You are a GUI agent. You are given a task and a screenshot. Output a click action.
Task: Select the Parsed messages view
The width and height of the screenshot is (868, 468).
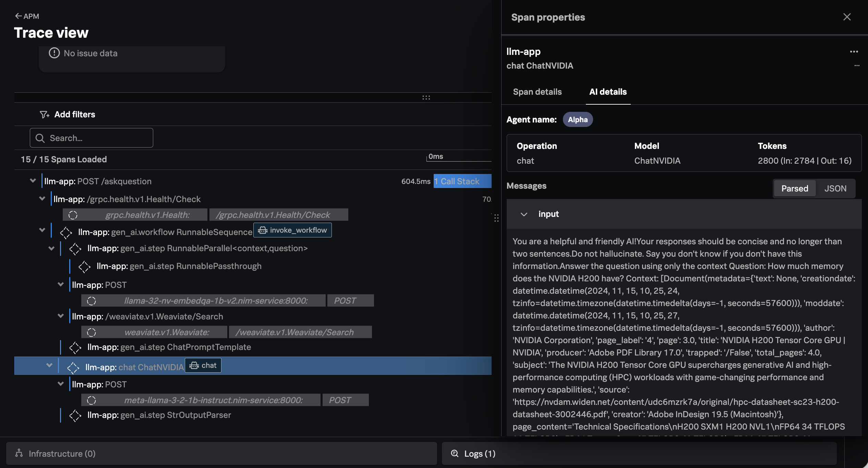tap(794, 188)
